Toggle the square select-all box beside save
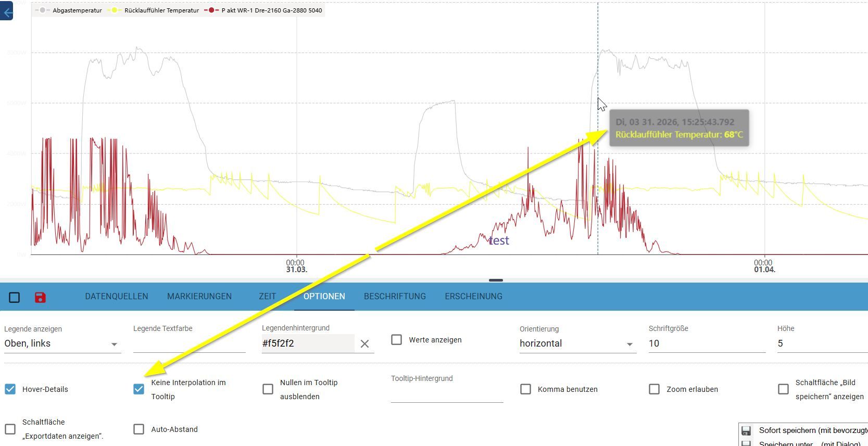 [15, 297]
